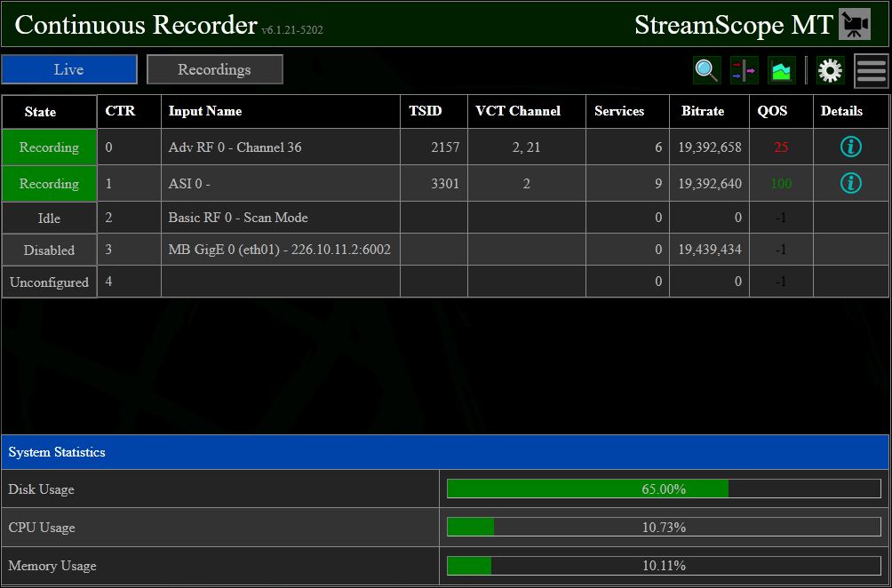This screenshot has width=892, height=588.
Task: Click the CPU Usage label
Action: [42, 528]
